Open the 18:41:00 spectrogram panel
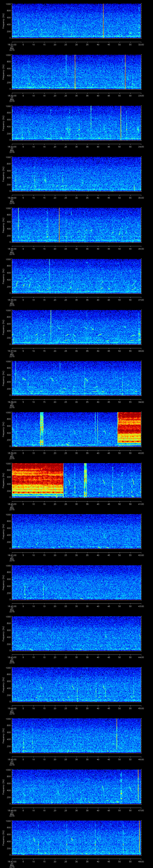The width and height of the screenshot is (153, 868). (x=76, y=531)
